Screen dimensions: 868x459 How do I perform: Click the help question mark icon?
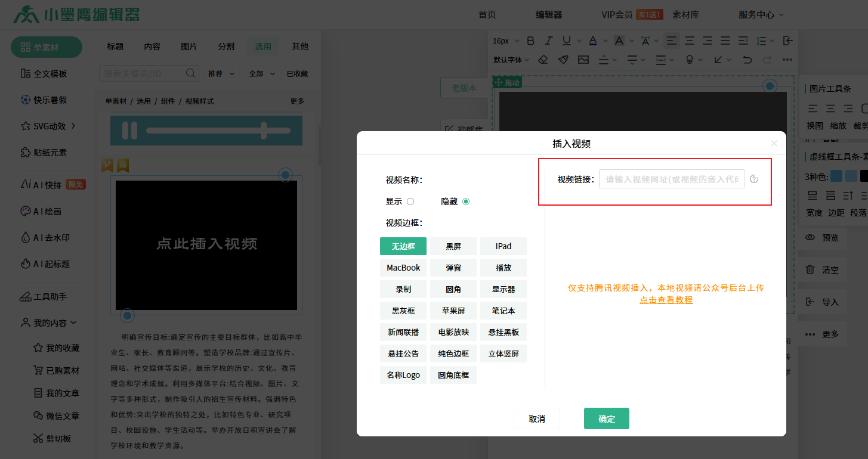click(754, 179)
